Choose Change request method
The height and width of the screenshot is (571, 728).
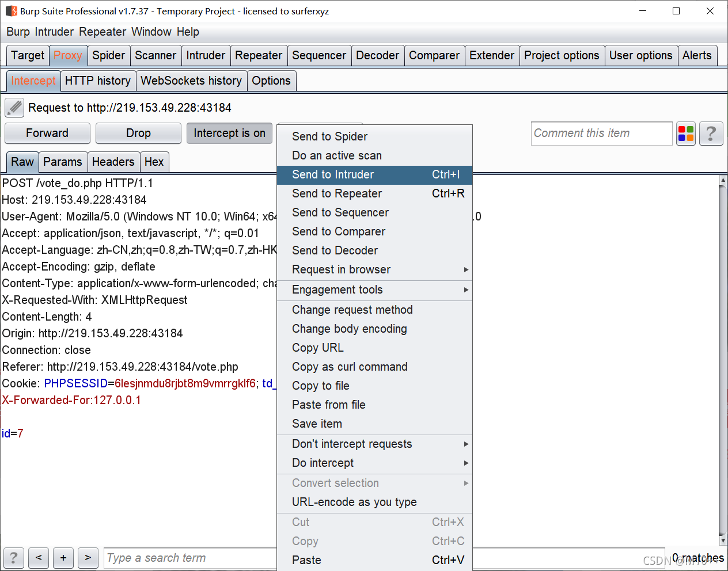374,310
